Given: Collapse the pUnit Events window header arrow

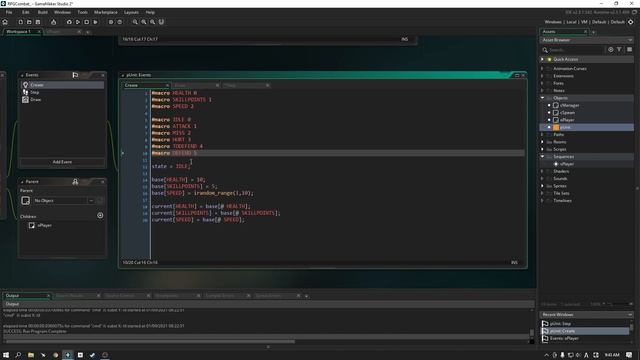Looking at the screenshot, I should [123, 76].
